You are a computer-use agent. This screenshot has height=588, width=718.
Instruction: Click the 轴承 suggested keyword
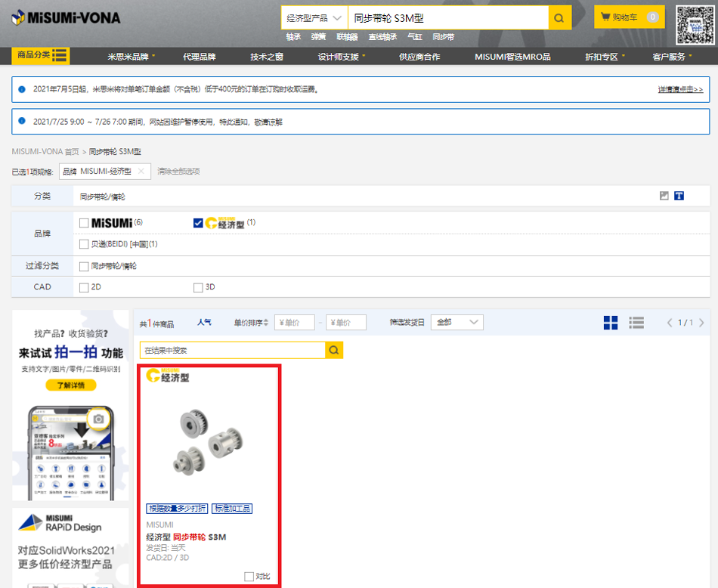[x=293, y=36]
